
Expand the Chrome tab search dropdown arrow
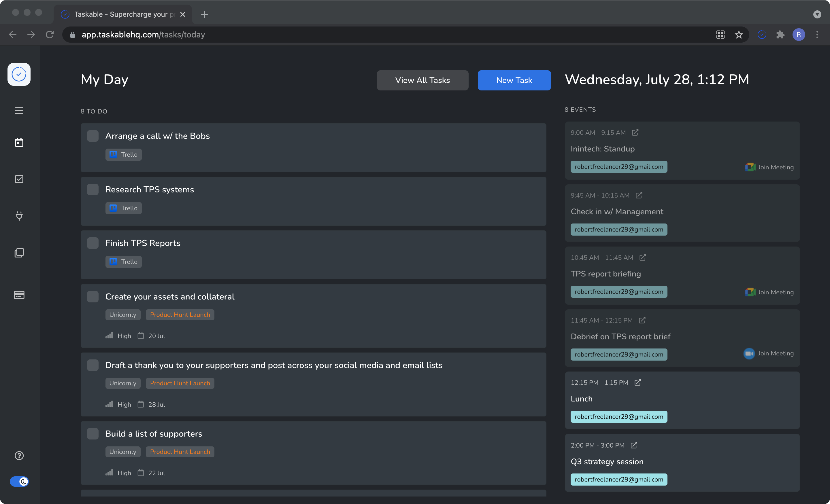click(x=817, y=14)
